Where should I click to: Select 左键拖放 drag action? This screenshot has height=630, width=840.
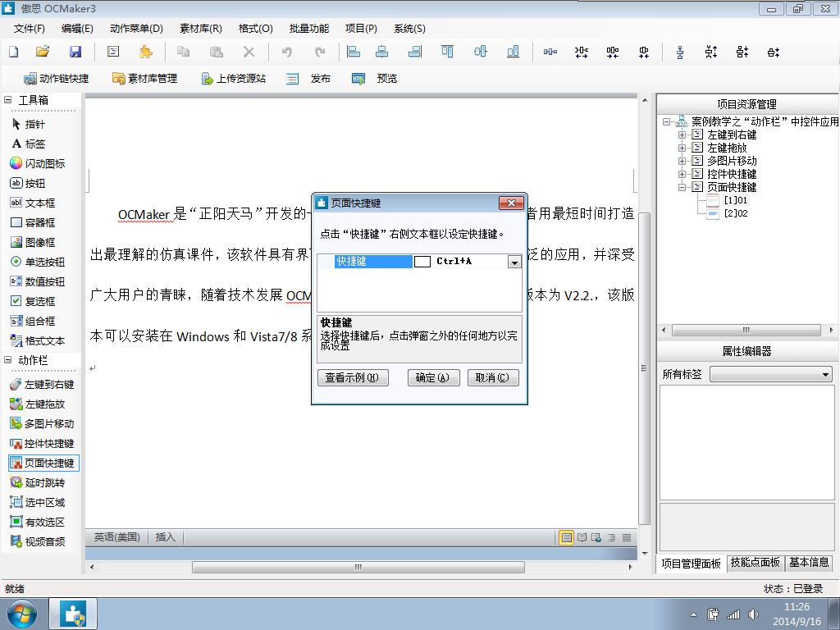(x=38, y=404)
